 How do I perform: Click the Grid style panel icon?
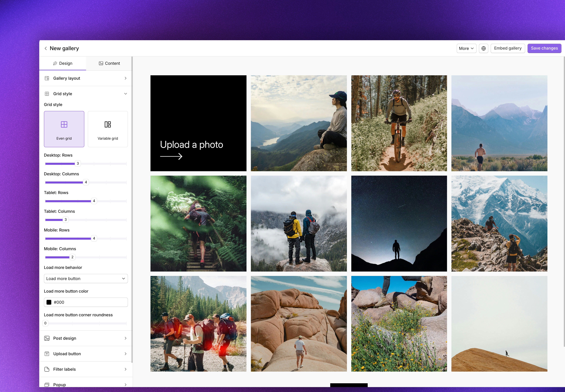47,94
